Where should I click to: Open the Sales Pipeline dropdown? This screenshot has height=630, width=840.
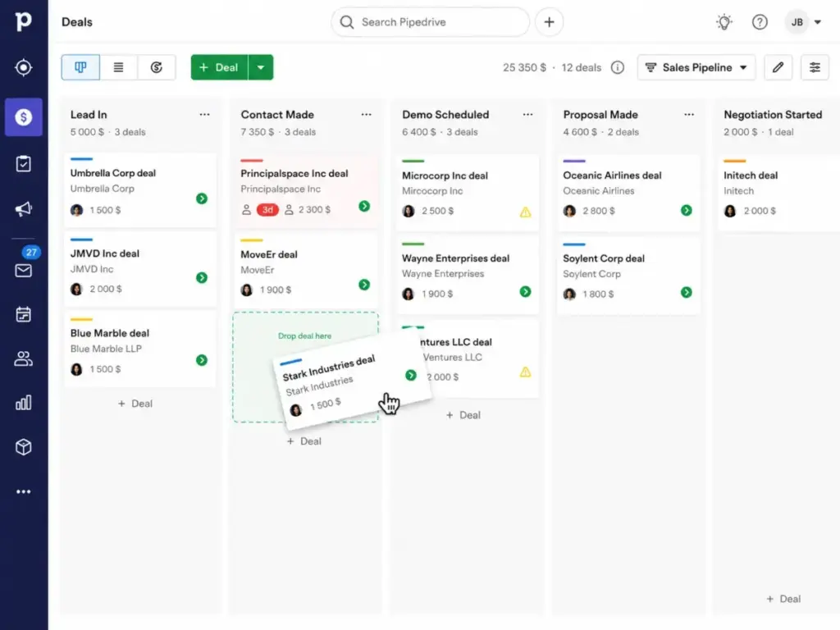[696, 67]
